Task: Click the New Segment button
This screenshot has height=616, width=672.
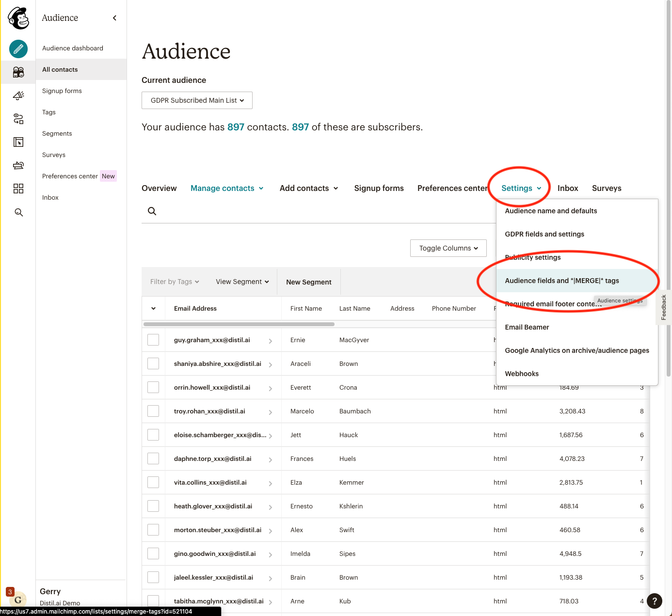Action: 309,282
